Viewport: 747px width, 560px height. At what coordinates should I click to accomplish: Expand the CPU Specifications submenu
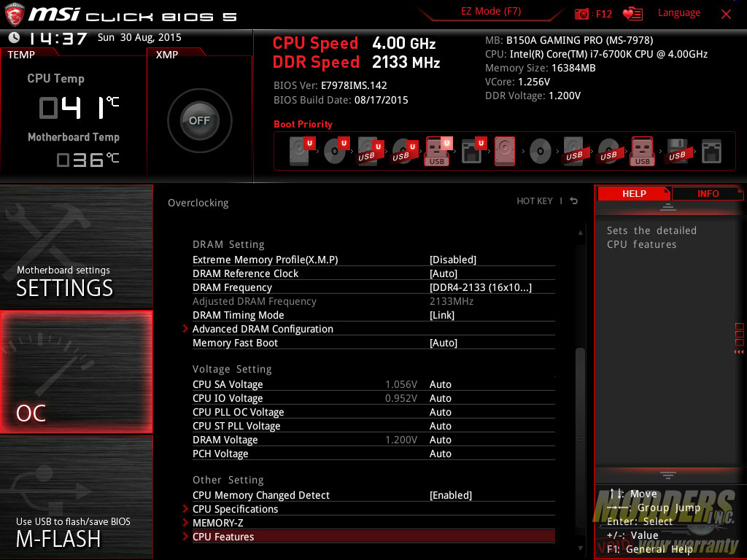(x=373, y=509)
